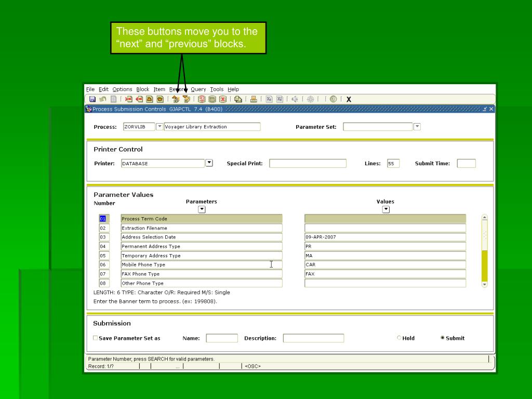Open the Block menu
The height and width of the screenshot is (399, 532).
pyautogui.click(x=142, y=89)
